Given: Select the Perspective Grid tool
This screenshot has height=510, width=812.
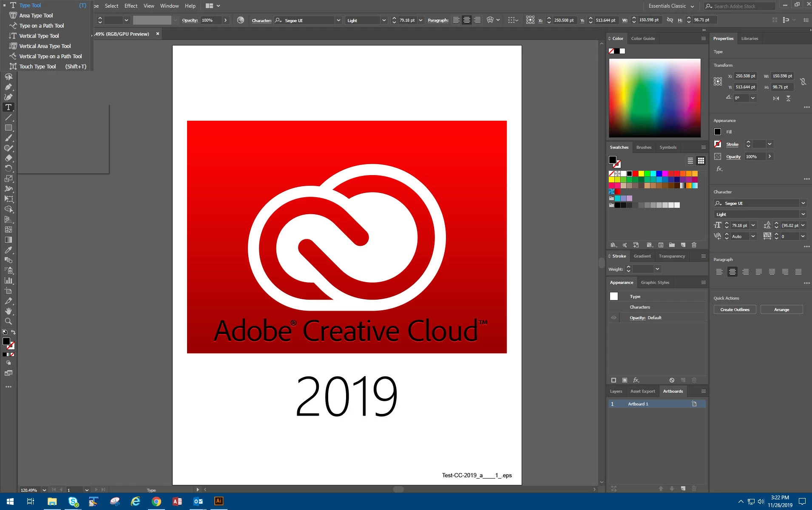Looking at the screenshot, I should pos(9,220).
